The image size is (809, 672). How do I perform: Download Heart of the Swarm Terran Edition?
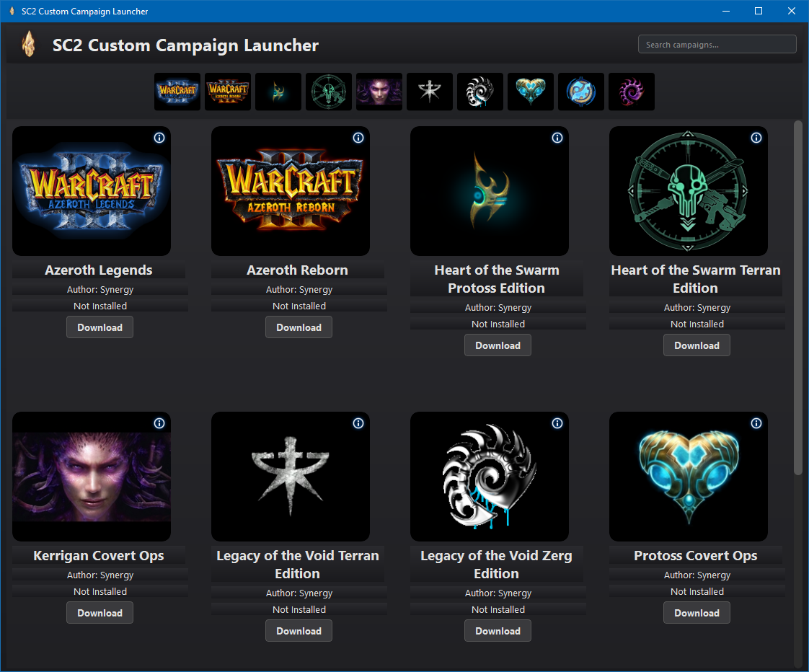[697, 345]
